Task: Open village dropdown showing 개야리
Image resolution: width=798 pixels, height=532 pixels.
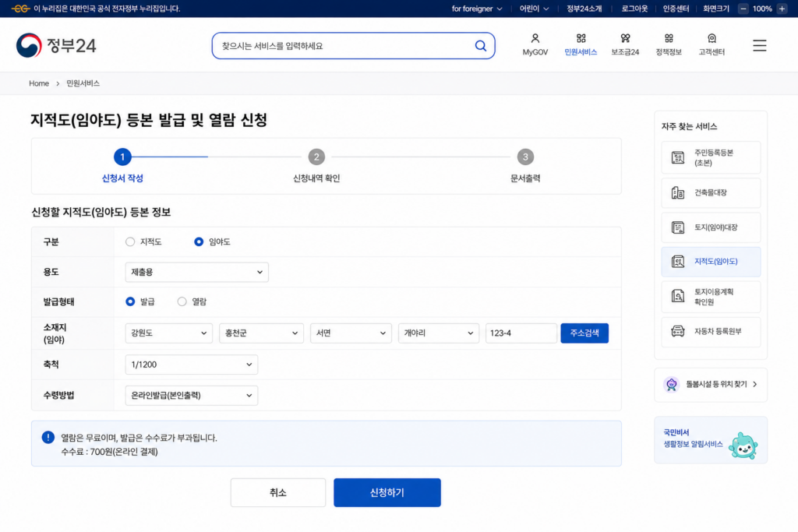Action: [438, 333]
